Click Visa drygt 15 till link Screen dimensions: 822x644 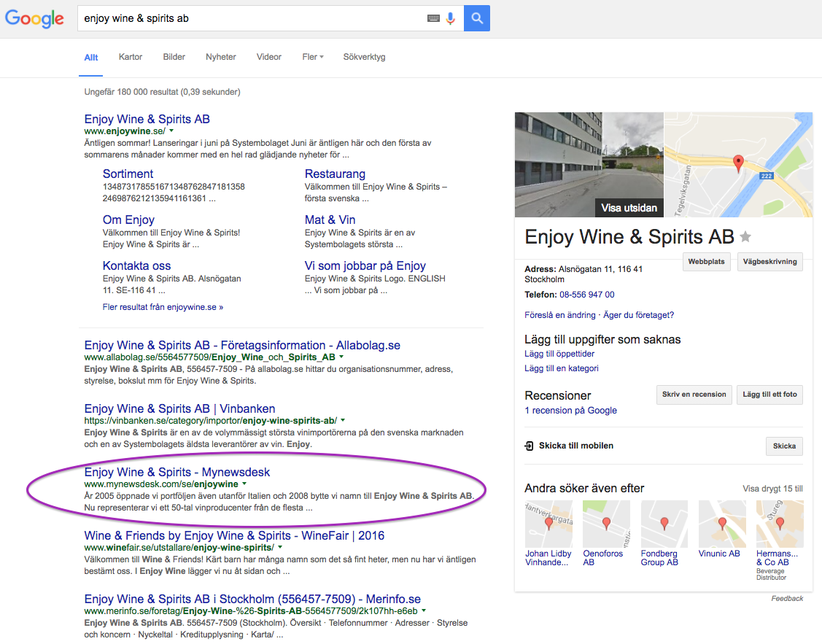772,489
